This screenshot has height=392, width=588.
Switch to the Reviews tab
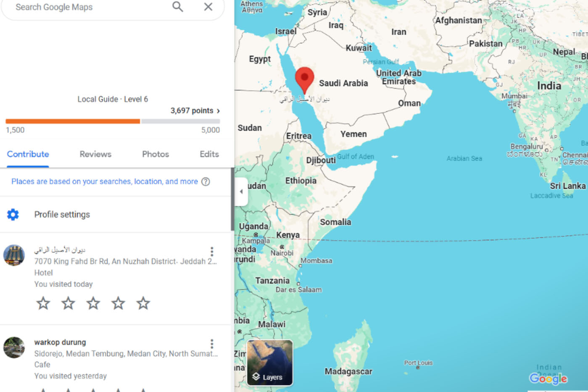(x=95, y=154)
